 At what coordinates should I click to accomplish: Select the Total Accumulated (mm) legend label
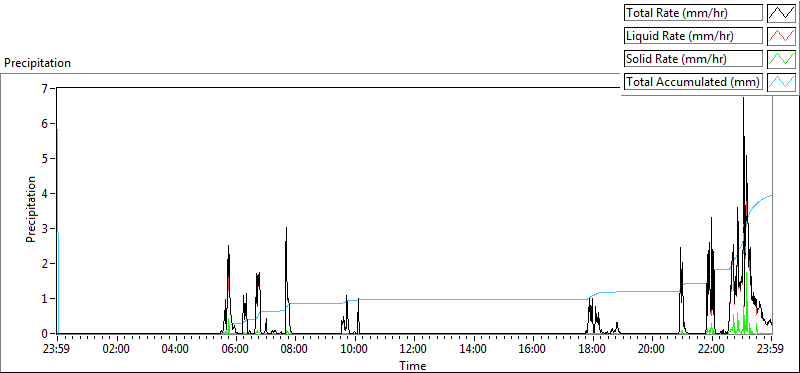point(693,82)
